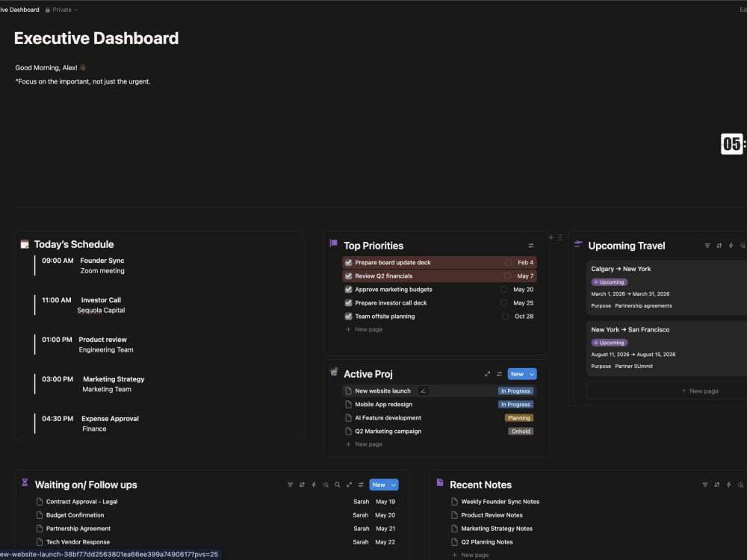Tick the empty checkbox beside May 7
This screenshot has width=747, height=560.
click(x=507, y=276)
